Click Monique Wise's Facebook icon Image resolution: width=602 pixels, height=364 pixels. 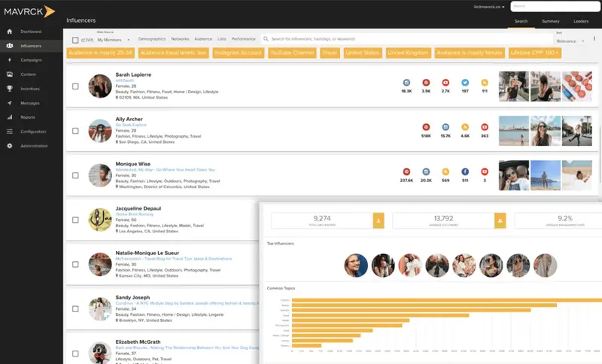click(465, 171)
